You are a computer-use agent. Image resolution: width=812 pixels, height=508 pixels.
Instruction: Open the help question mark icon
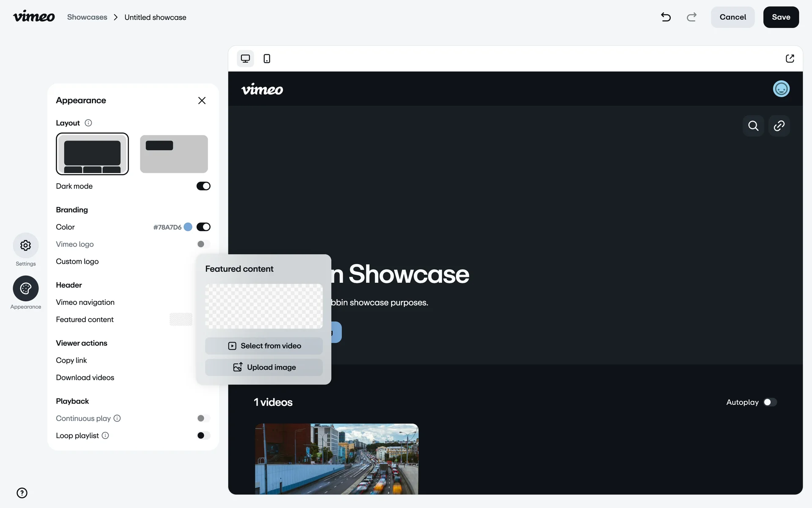point(22,493)
